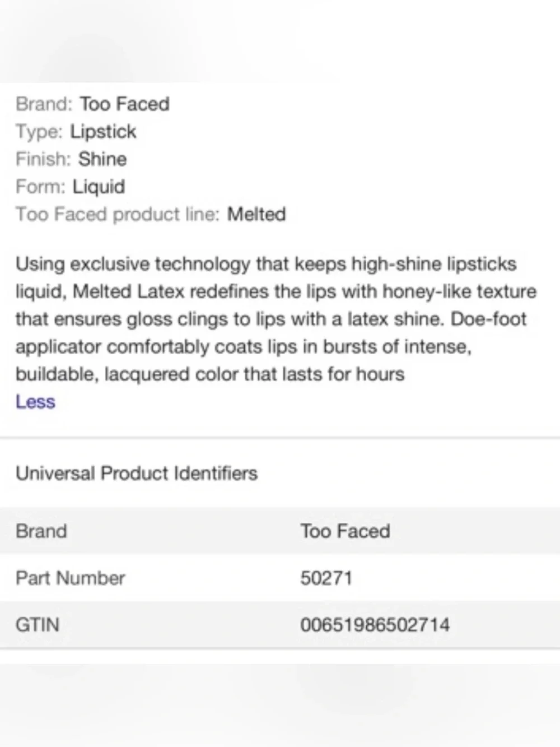Viewport: 560px width, 747px height.
Task: Click the GTIN label
Action: [x=38, y=625]
